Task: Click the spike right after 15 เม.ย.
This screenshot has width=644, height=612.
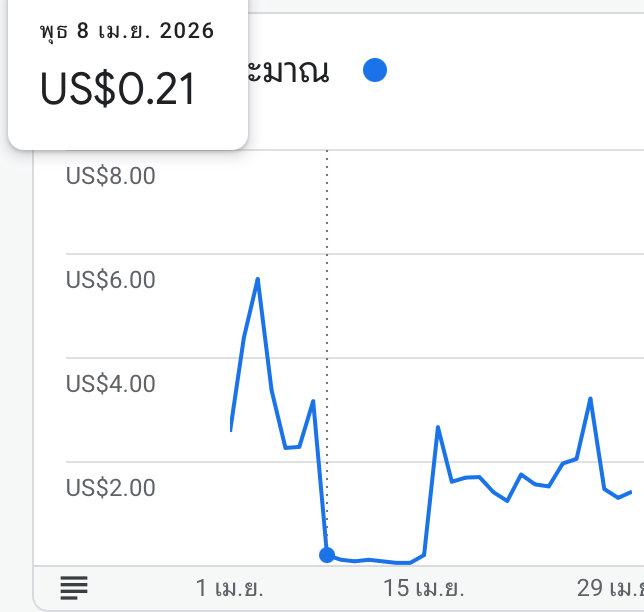Action: (x=438, y=428)
